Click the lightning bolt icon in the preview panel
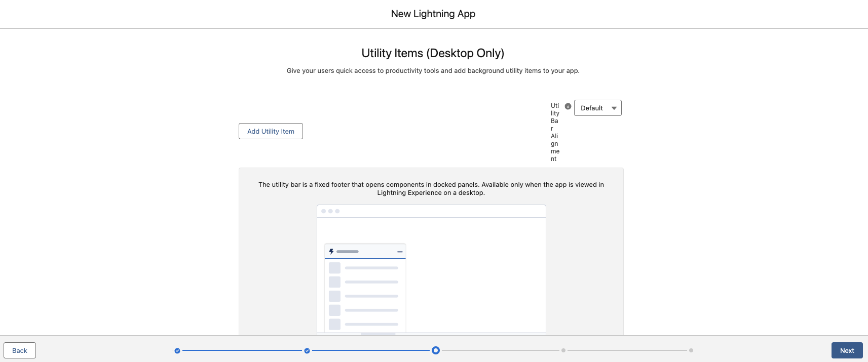The height and width of the screenshot is (362, 868). tap(331, 252)
